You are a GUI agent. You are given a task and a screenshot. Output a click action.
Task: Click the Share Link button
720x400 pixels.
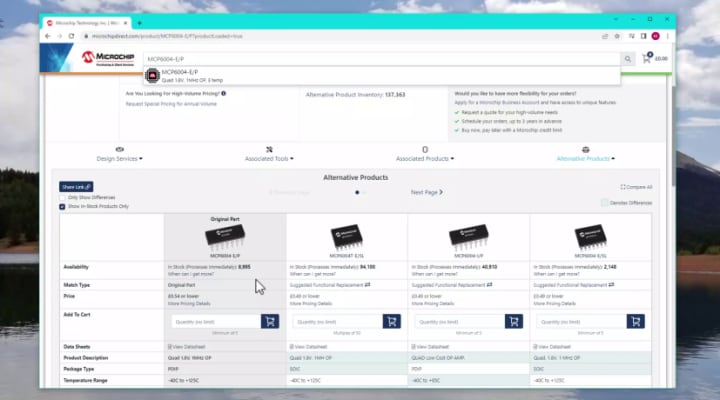coord(76,187)
